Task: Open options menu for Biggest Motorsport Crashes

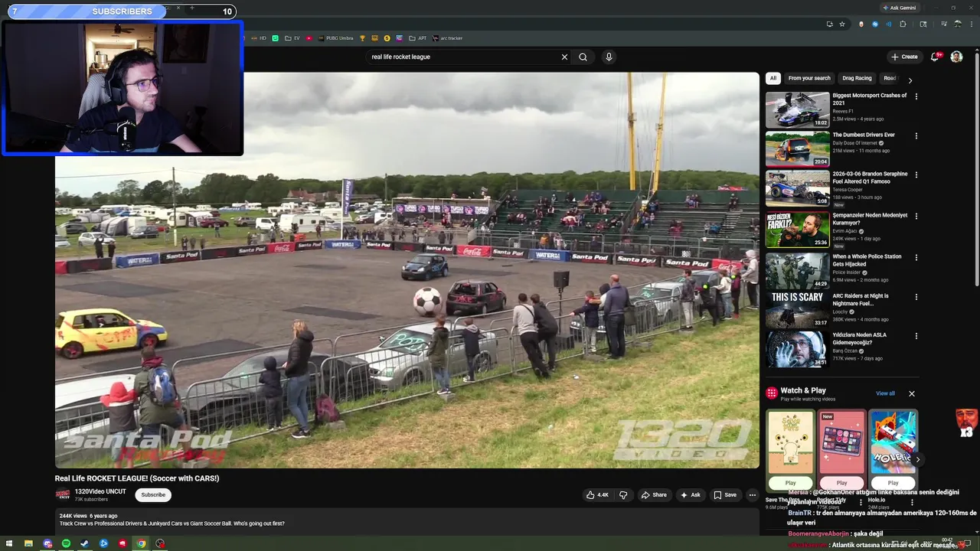Action: [916, 96]
